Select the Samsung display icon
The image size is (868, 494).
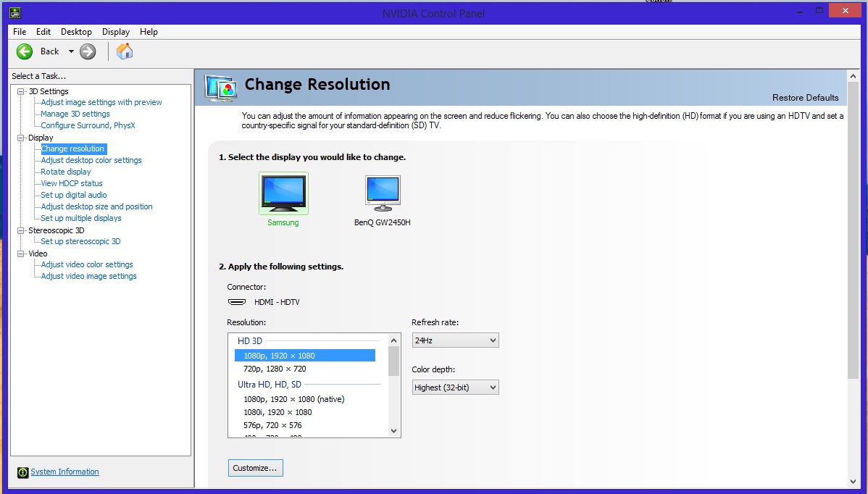pos(283,193)
